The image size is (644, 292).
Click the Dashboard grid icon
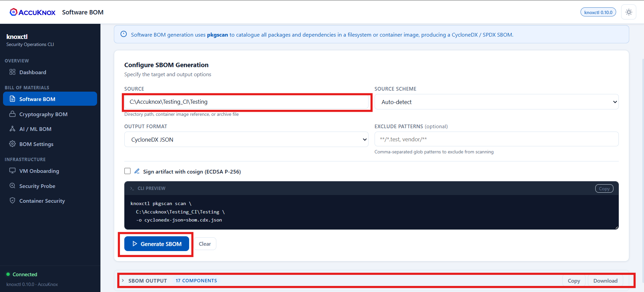[x=12, y=72]
